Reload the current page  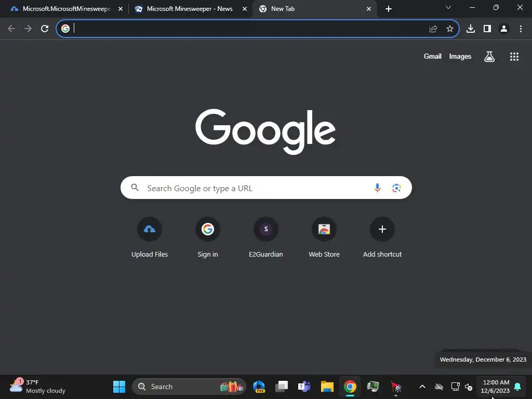point(45,29)
